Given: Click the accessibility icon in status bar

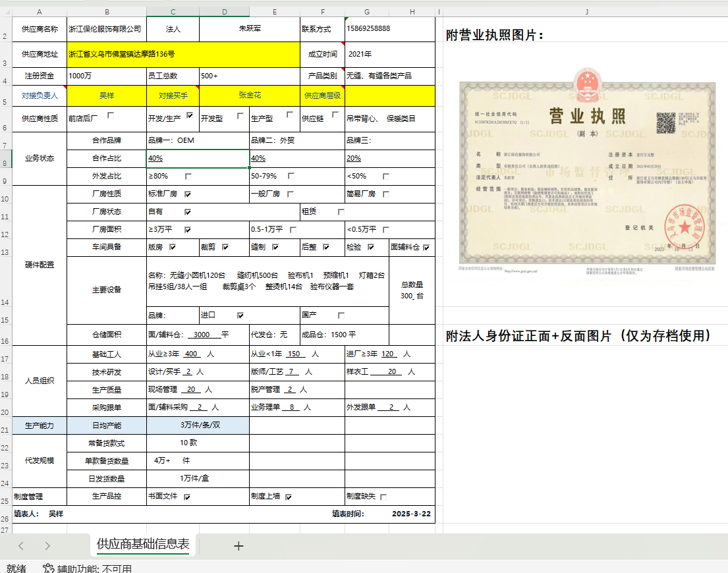Looking at the screenshot, I should point(48,568).
